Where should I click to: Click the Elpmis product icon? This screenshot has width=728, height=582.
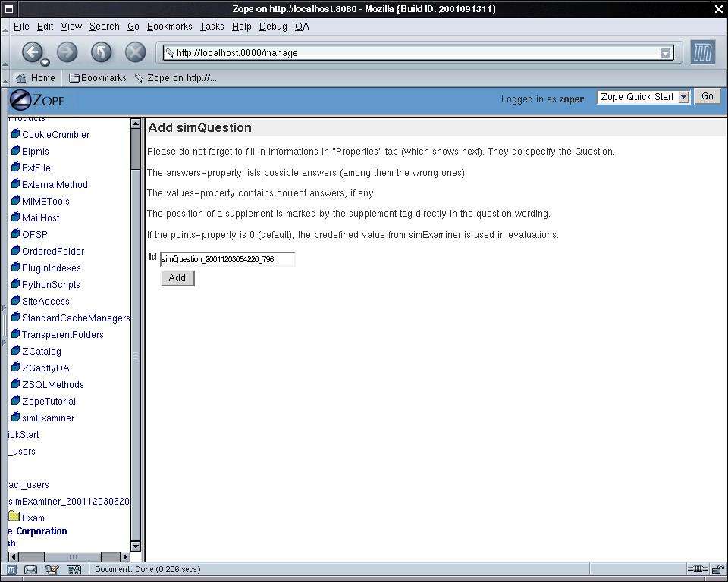15,150
